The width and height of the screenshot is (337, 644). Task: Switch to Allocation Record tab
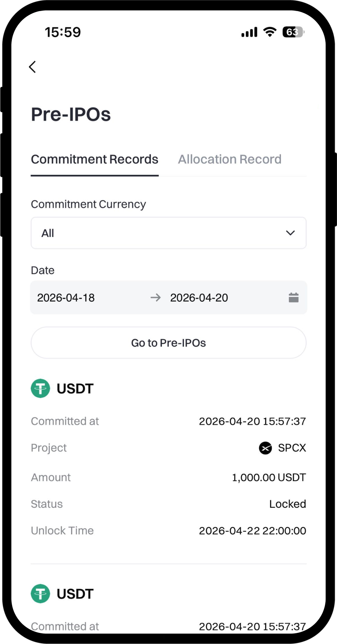[x=230, y=159]
